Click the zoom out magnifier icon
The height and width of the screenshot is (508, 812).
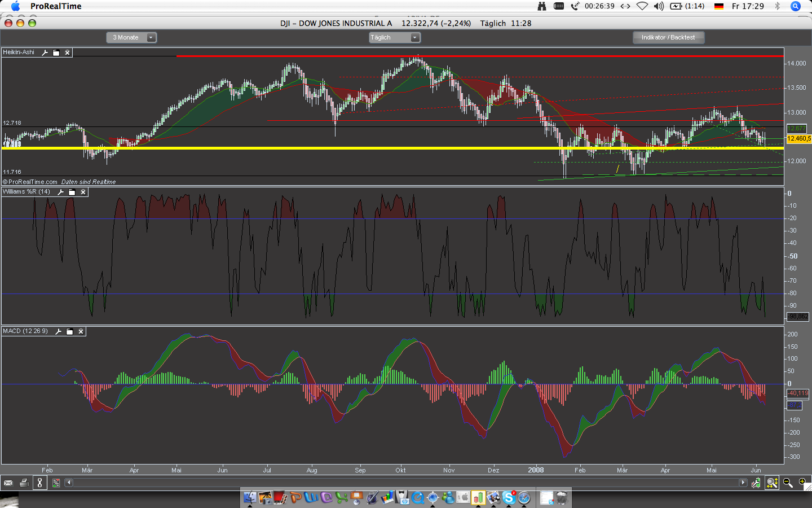(788, 483)
